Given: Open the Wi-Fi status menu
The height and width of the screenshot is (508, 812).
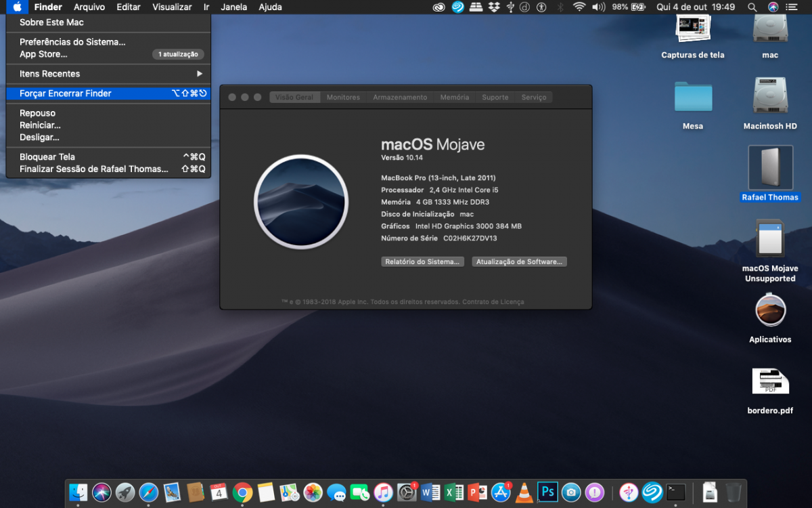Looking at the screenshot, I should [x=579, y=7].
